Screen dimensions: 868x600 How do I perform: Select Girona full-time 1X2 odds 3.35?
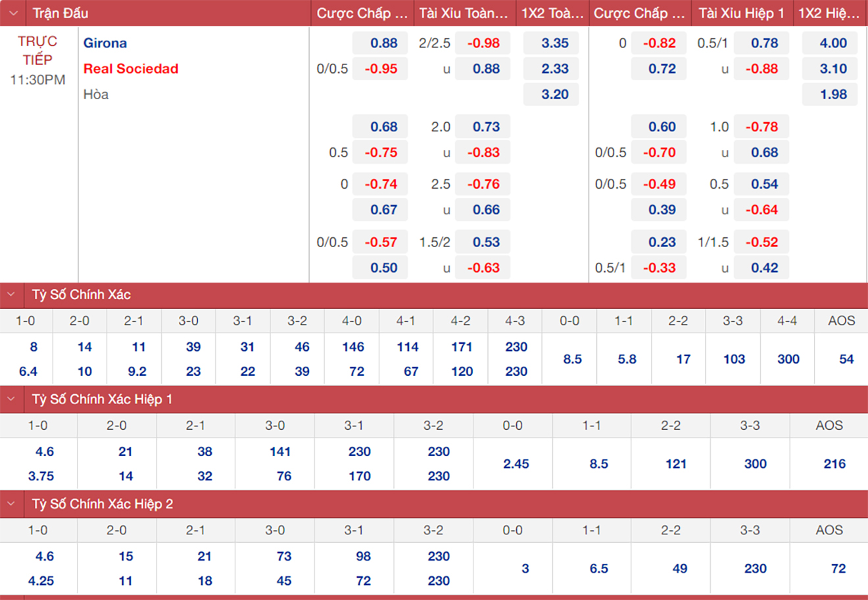point(554,43)
